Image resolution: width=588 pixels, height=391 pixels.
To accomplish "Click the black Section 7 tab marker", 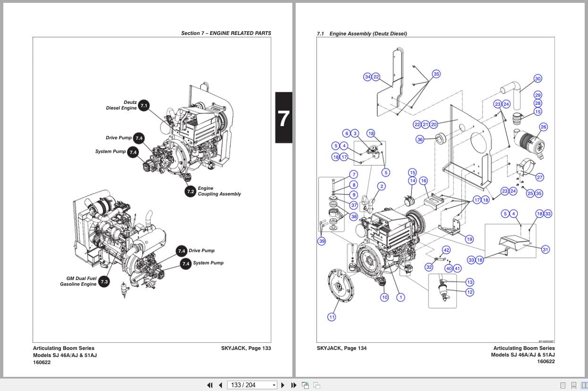I will (283, 119).
